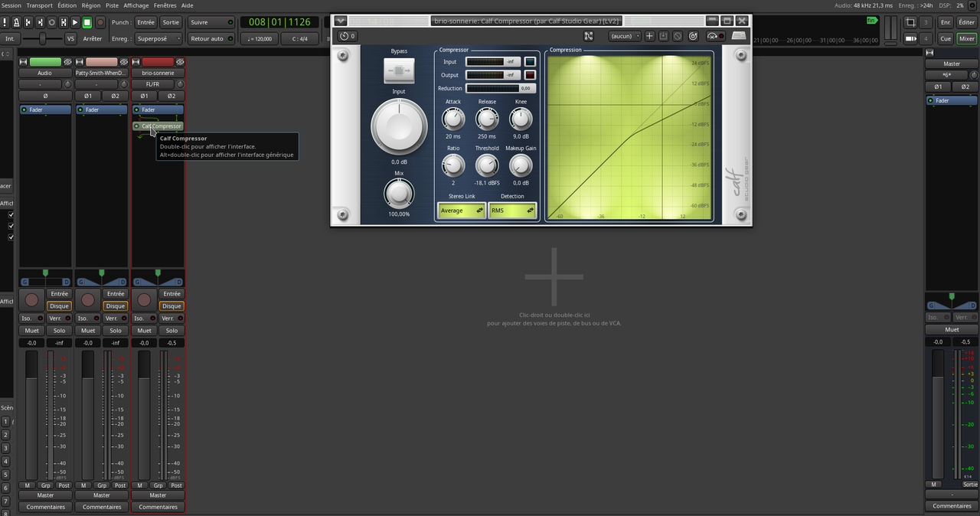Arm record on brio-sonnerie strip
Image resolution: width=980 pixels, height=516 pixels.
[144, 299]
